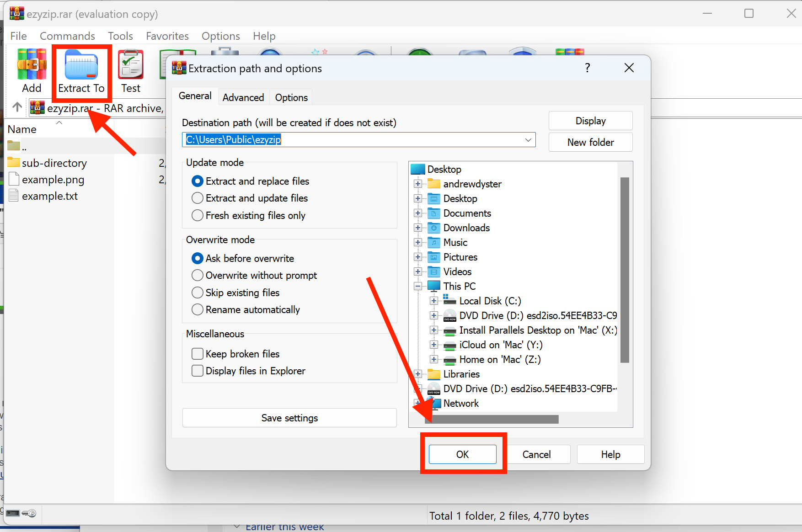
Task: Click the Save settings button
Action: 289,417
